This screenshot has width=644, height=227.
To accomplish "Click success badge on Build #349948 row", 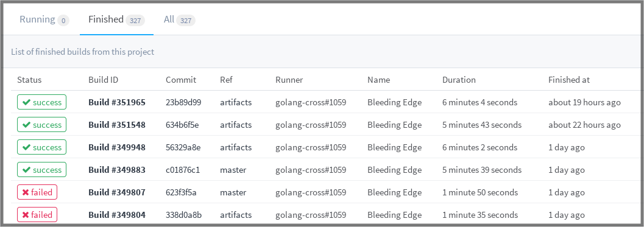I will pyautogui.click(x=41, y=147).
